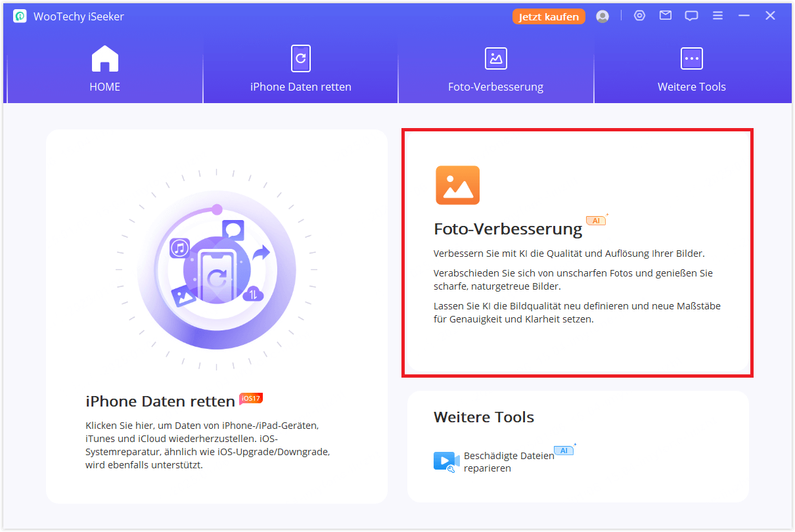Switch to iPhone Daten retten tab
Screen dimensions: 795x532
click(x=300, y=69)
